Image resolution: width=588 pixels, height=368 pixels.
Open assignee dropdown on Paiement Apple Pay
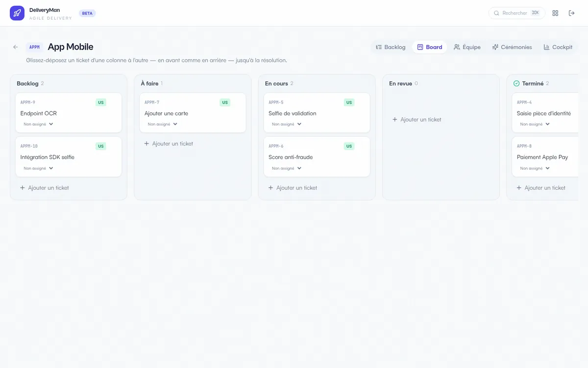pyautogui.click(x=535, y=168)
